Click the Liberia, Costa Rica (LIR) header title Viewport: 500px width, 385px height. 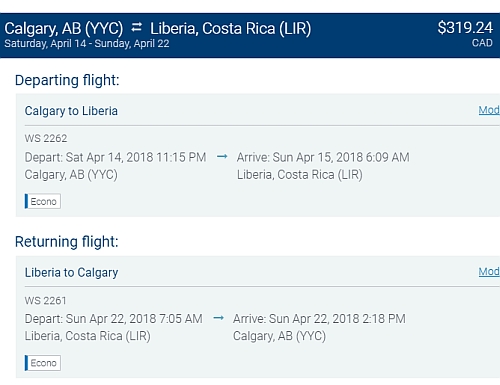pyautogui.click(x=230, y=29)
